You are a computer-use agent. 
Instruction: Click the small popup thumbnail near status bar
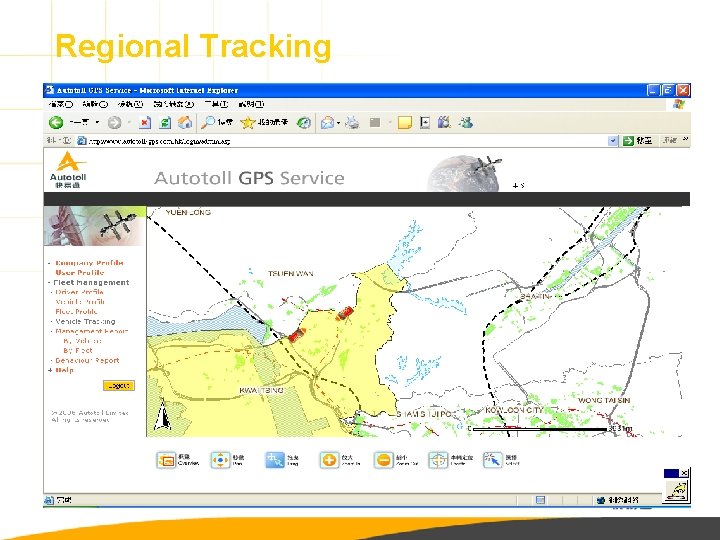pyautogui.click(x=676, y=490)
